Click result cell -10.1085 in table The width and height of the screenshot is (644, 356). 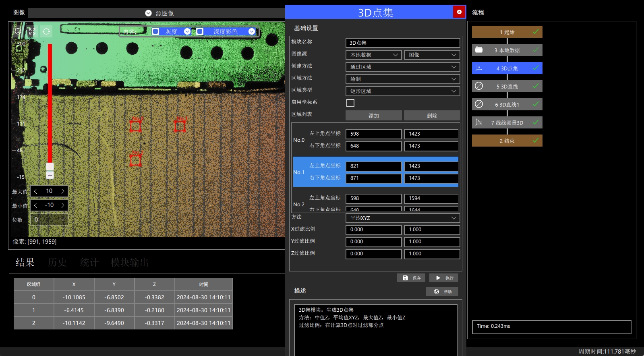click(x=74, y=297)
